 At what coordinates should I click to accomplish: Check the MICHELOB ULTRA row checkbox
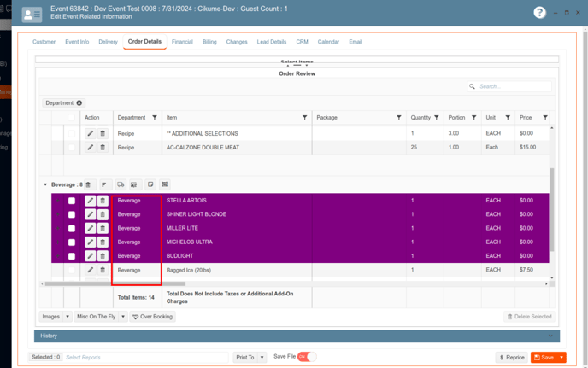click(72, 242)
